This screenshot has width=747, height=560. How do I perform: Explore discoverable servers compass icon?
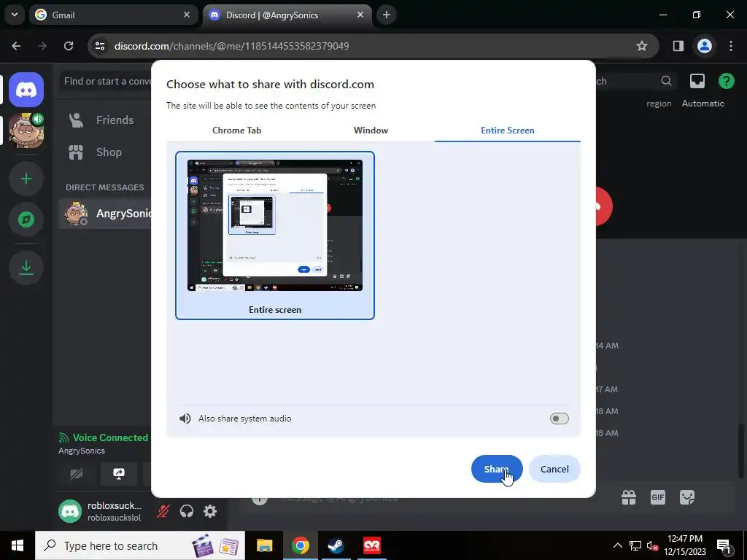pos(26,219)
